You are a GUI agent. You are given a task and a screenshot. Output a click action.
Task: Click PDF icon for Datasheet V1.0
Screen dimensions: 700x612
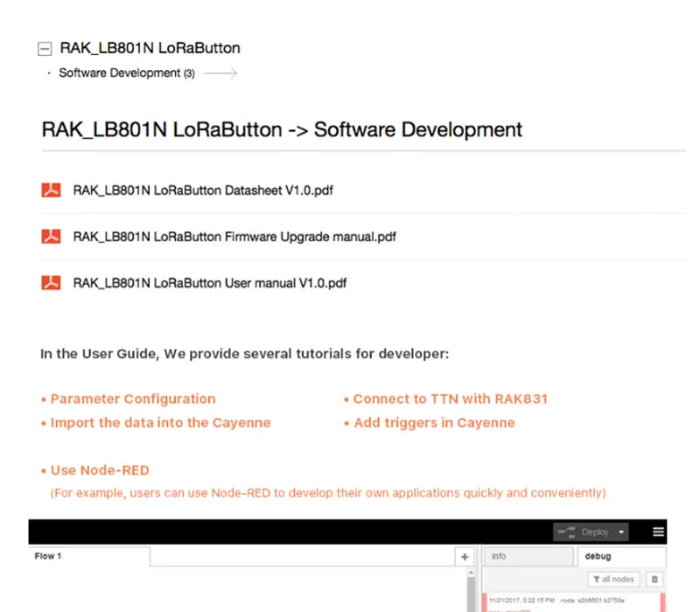click(x=52, y=190)
